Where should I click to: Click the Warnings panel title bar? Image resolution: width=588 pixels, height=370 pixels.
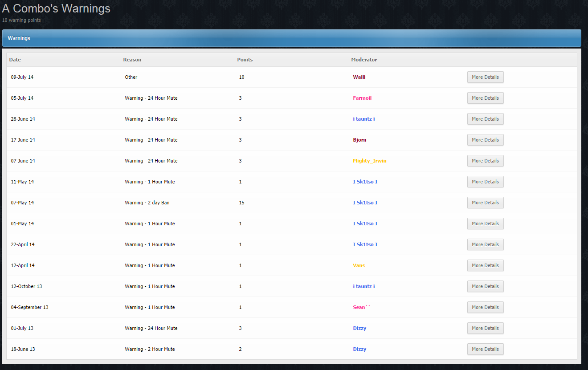tap(292, 38)
